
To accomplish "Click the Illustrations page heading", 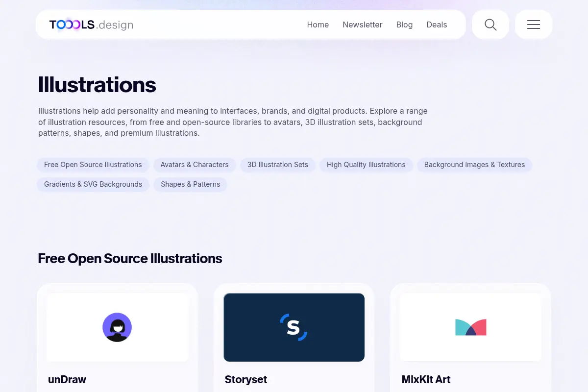I will [97, 85].
